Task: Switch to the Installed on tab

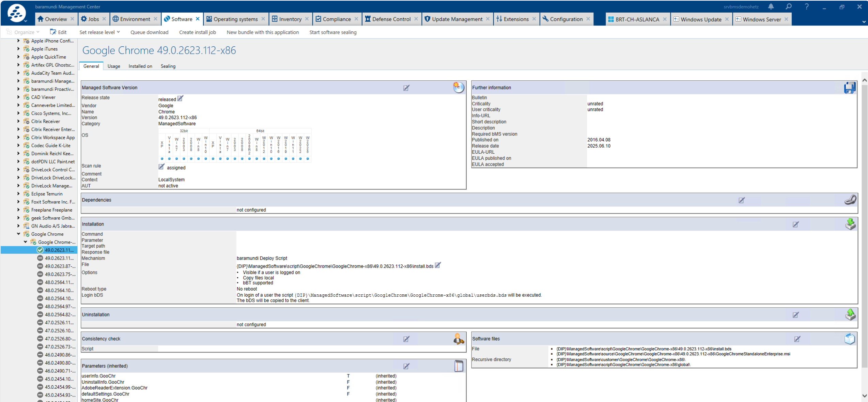Action: tap(140, 66)
